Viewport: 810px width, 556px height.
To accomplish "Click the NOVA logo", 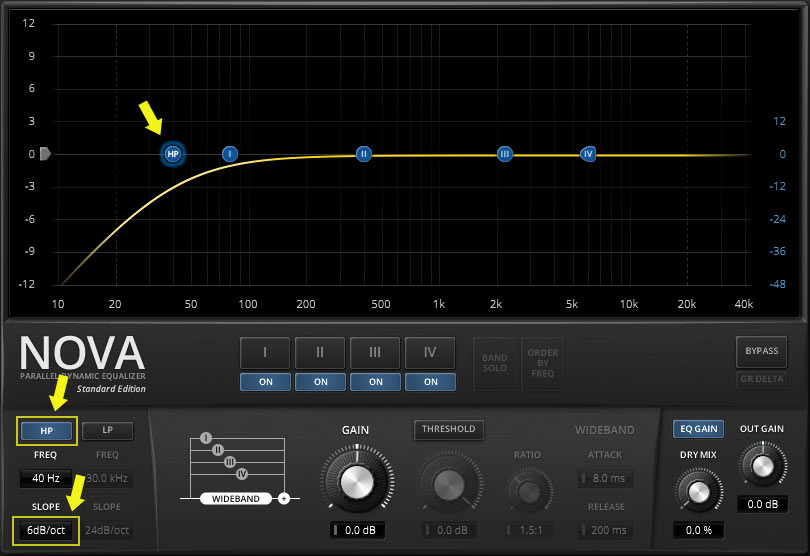I will pos(82,353).
